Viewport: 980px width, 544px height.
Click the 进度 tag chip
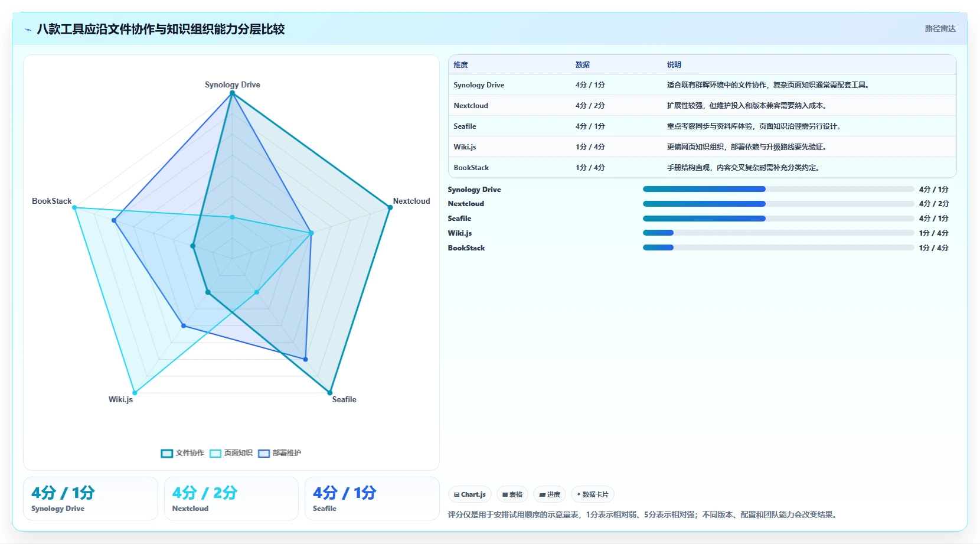[x=550, y=494]
